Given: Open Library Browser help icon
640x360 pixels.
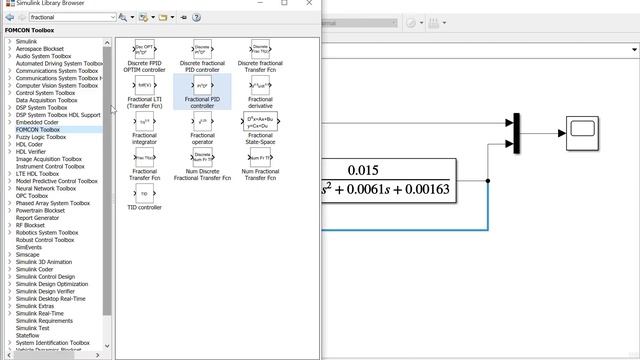Looking at the screenshot, I should point(196,17).
